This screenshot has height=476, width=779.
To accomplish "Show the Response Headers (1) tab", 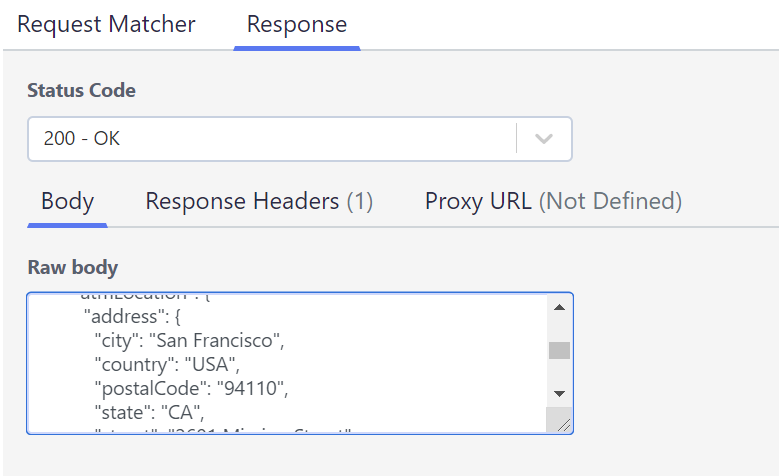I will [x=259, y=201].
